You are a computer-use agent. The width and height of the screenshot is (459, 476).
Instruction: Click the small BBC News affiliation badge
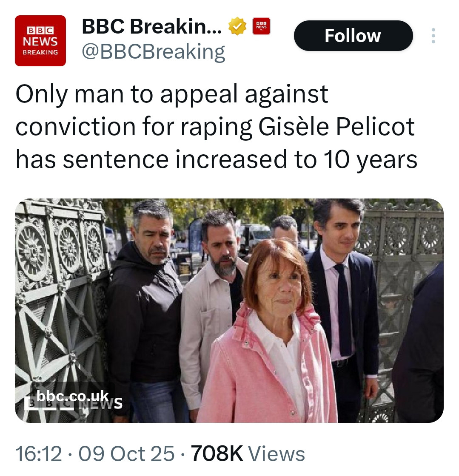pos(261,26)
